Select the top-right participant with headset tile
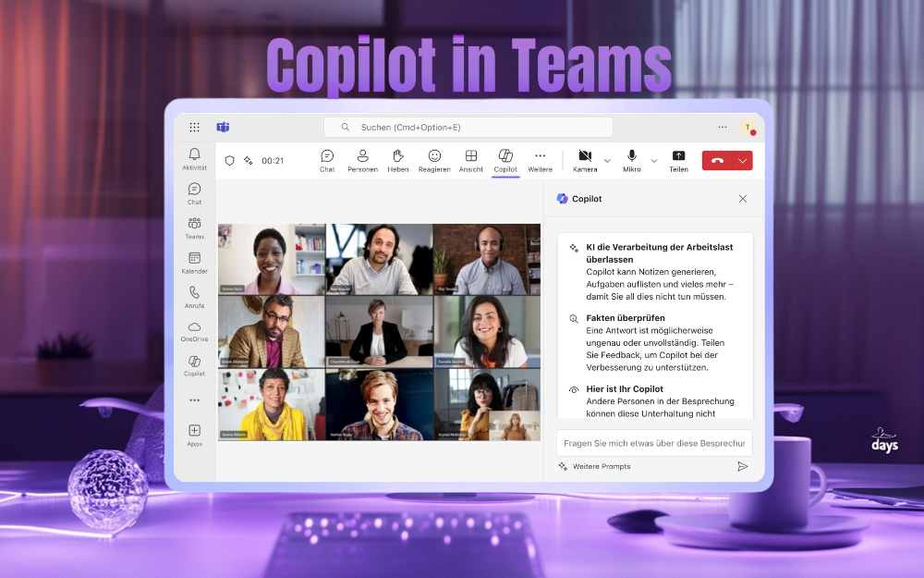 487,259
